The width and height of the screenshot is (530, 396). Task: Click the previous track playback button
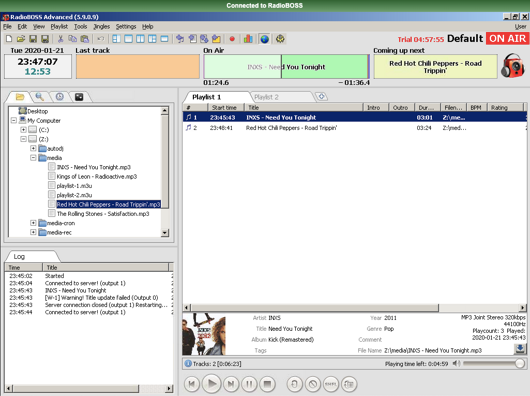(192, 384)
